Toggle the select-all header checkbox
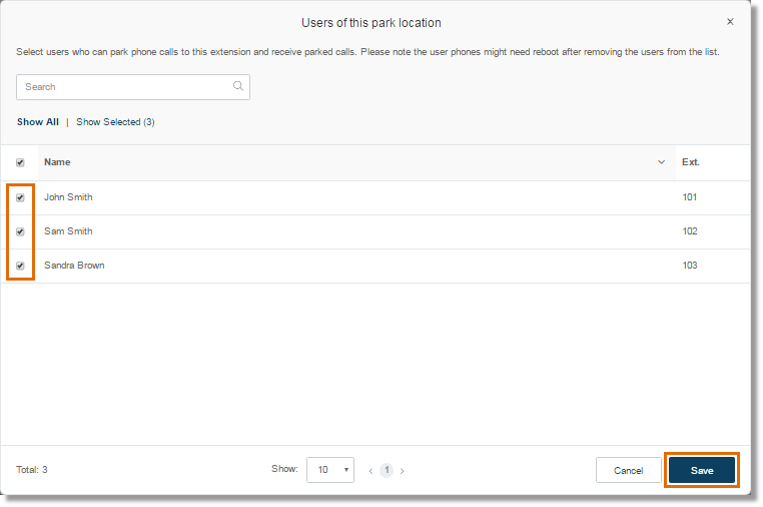The image size is (763, 507). 20,163
